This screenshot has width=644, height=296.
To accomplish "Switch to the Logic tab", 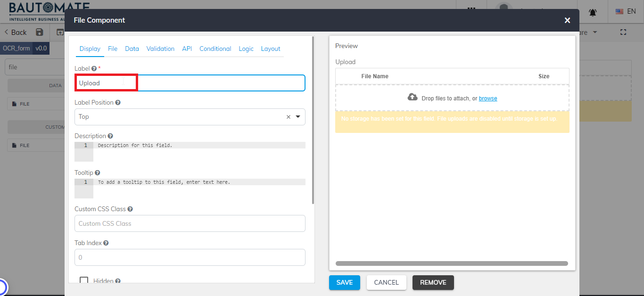I will coord(246,49).
